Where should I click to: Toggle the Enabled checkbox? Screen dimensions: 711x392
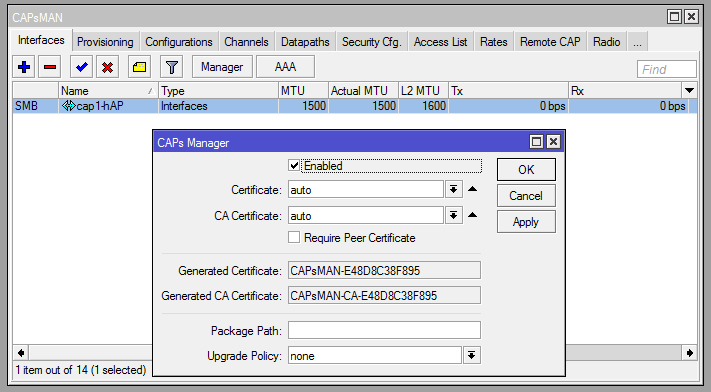[x=294, y=166]
